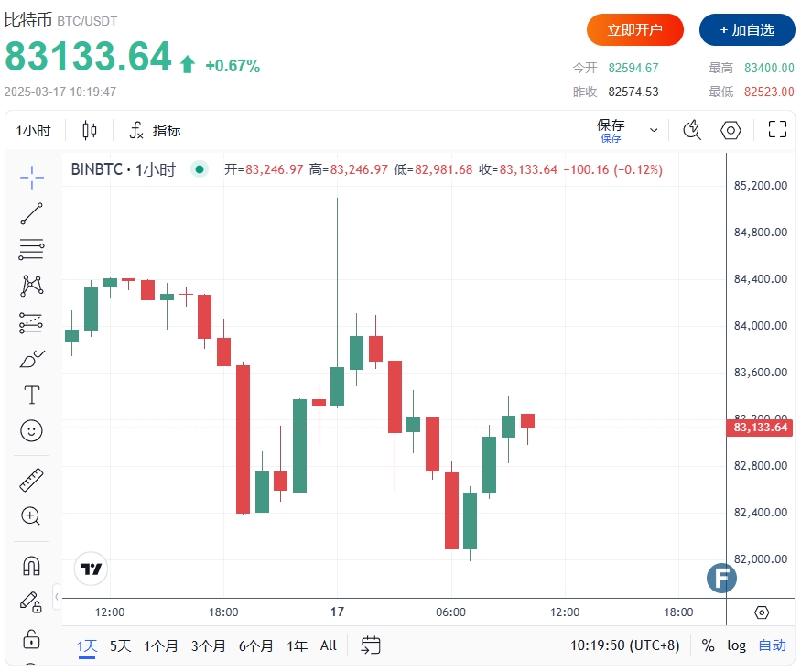This screenshot has height=672, width=801.
Task: Open the Fibonacci retracement tools
Action: [32, 249]
